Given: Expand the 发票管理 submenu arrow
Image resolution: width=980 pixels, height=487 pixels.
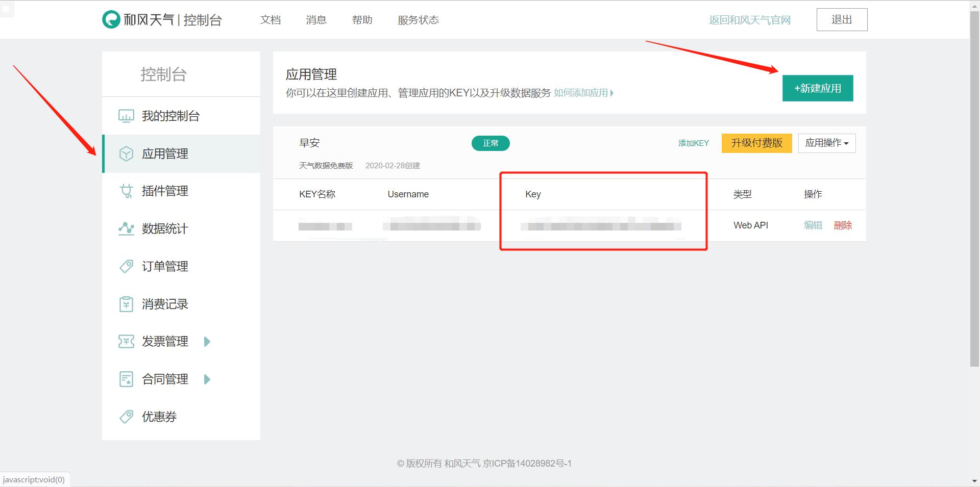Looking at the screenshot, I should point(207,342).
